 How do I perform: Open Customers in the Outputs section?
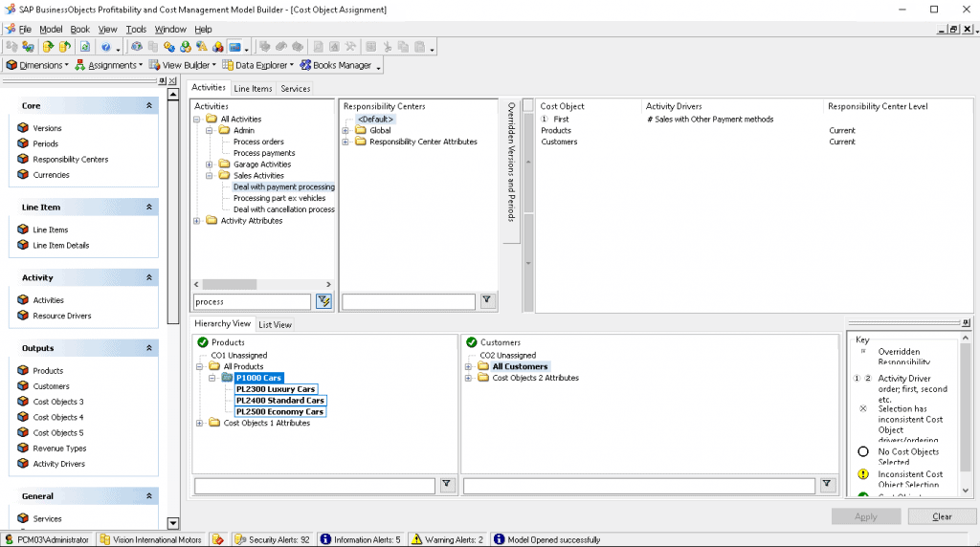pyautogui.click(x=51, y=386)
